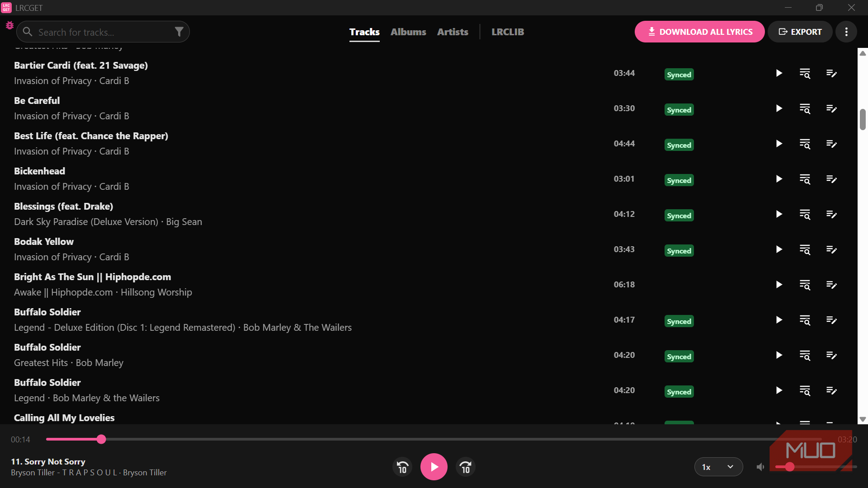The image size is (868, 488).
Task: Mute the player volume
Action: [760, 467]
